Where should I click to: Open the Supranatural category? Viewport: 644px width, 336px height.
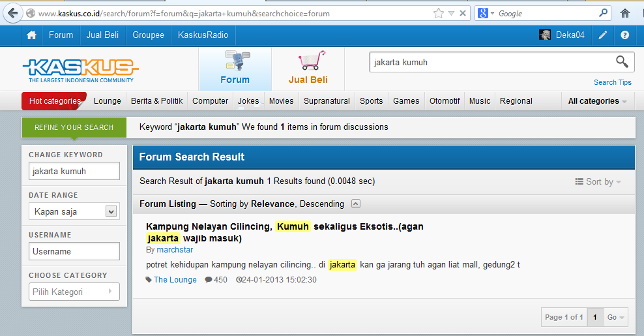tap(327, 100)
